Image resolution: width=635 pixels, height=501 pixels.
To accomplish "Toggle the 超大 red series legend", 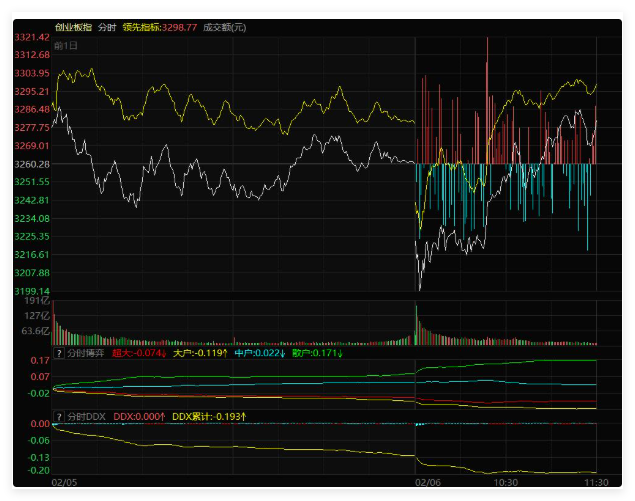I will (138, 353).
